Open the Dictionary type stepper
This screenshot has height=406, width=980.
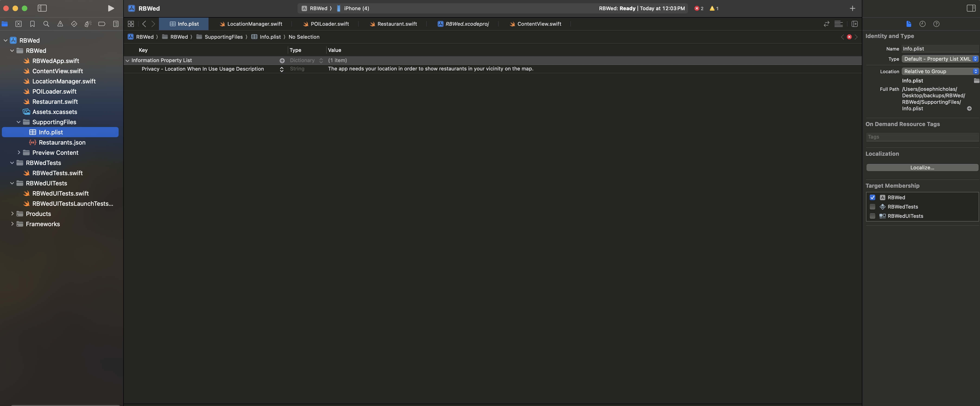(x=321, y=60)
